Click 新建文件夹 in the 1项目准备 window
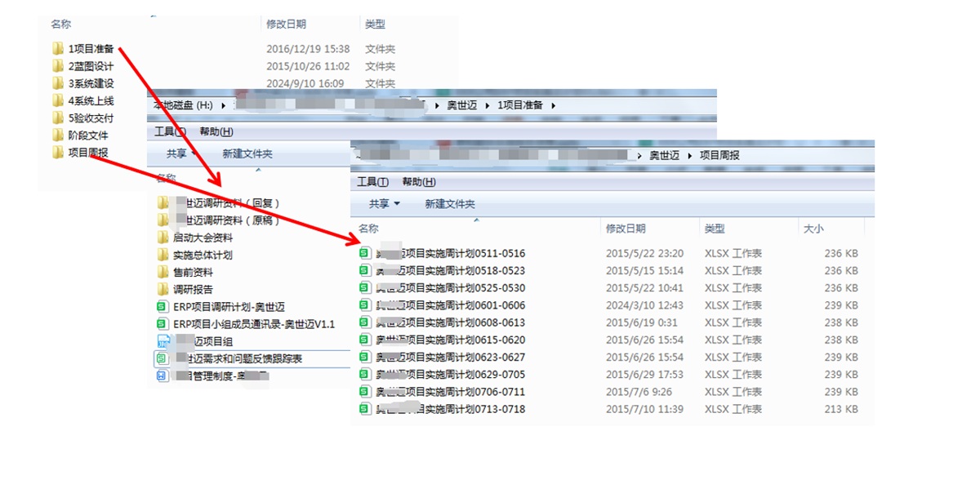The height and width of the screenshot is (480, 980). (x=247, y=153)
